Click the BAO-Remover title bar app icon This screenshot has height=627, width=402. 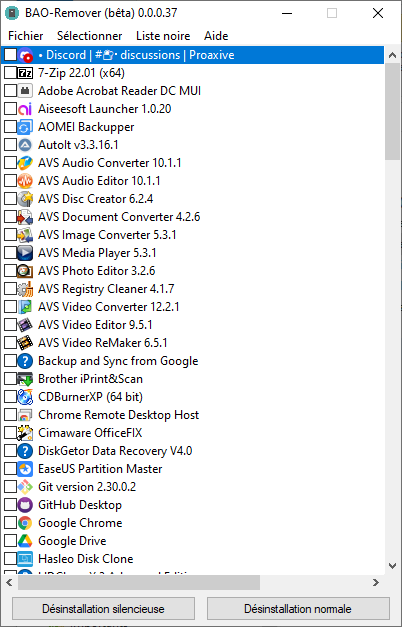12,13
